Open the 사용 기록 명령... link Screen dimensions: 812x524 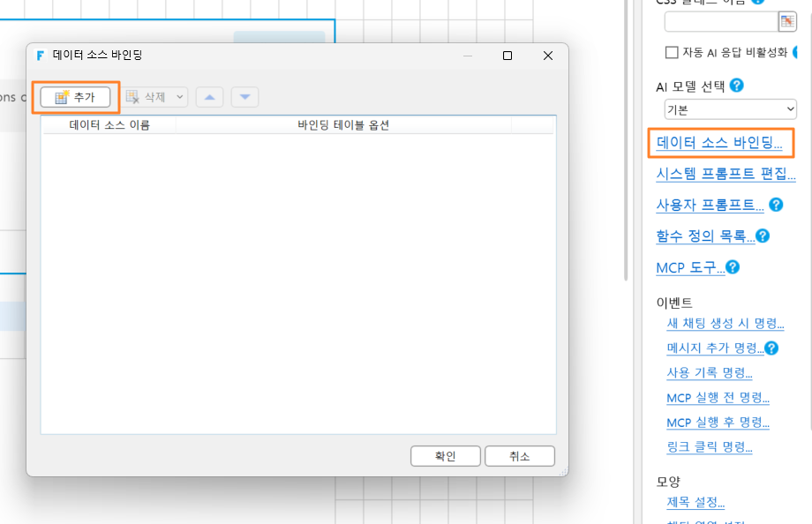[710, 373]
